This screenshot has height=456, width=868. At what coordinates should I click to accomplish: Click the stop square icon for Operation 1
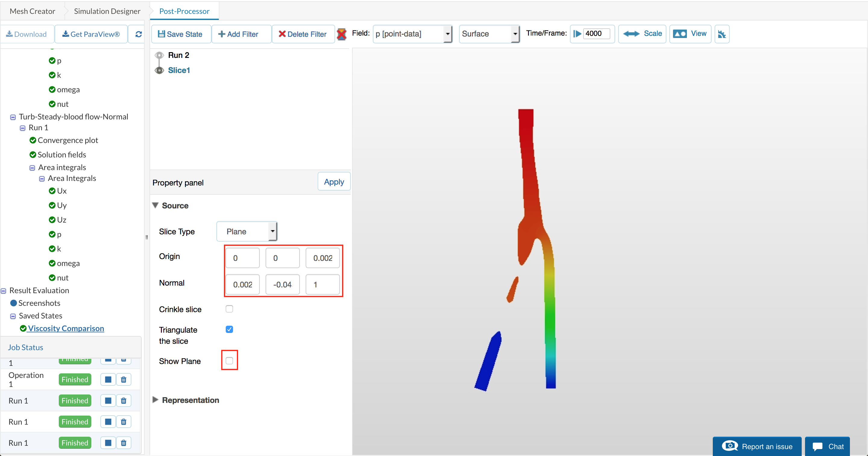(x=108, y=379)
